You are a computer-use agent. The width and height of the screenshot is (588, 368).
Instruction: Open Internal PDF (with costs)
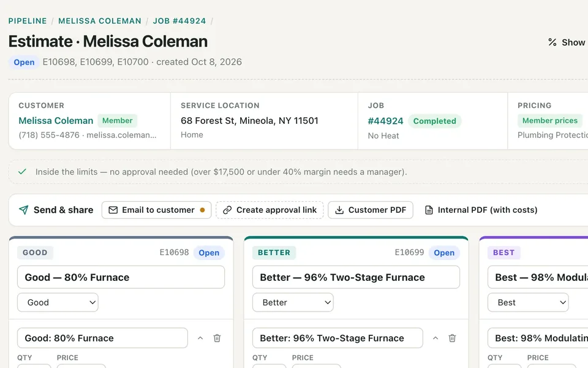coord(481,210)
